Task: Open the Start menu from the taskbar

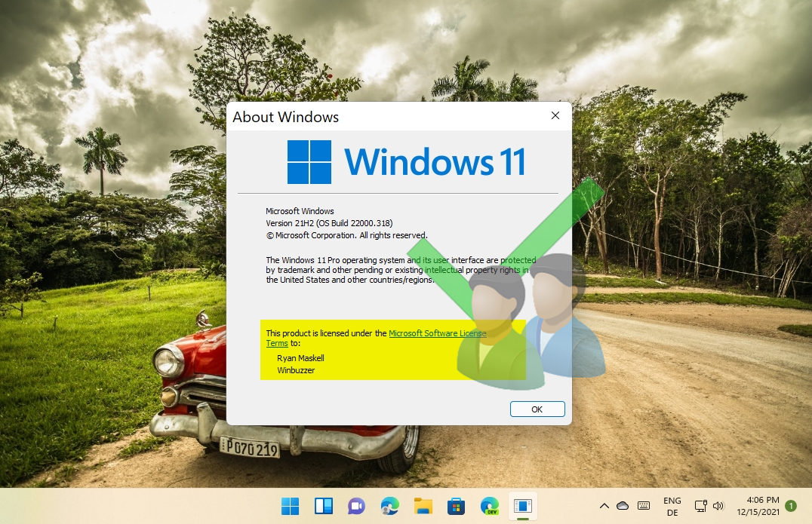Action: pyautogui.click(x=290, y=506)
